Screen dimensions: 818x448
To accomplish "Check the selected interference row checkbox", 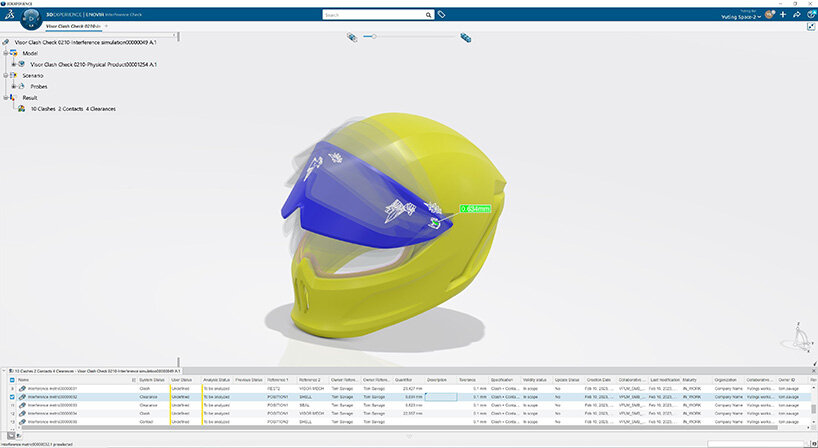I will tap(12, 397).
